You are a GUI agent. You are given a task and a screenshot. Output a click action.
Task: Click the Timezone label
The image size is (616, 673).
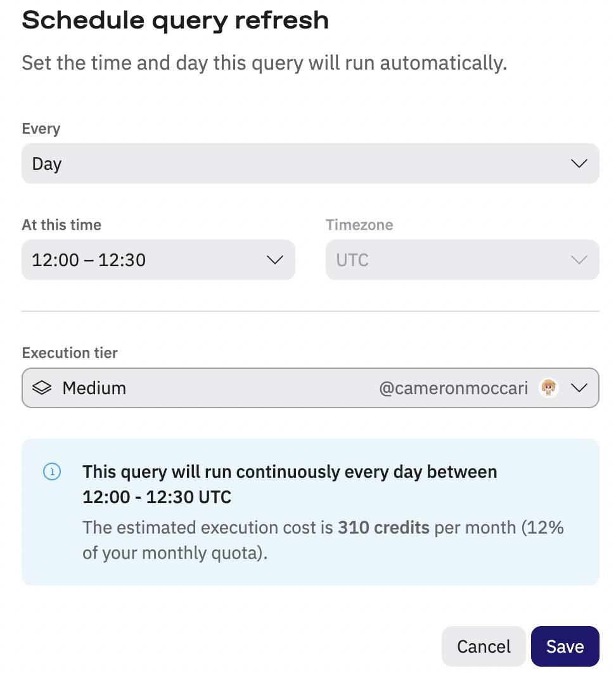(x=359, y=225)
